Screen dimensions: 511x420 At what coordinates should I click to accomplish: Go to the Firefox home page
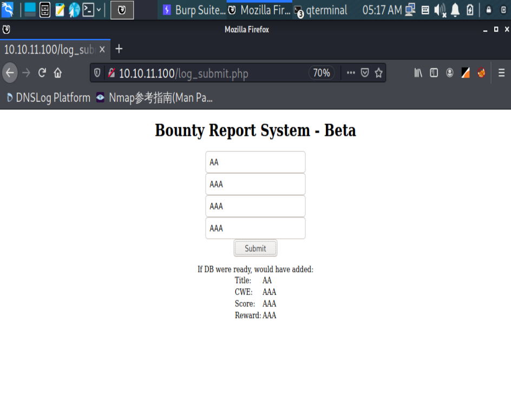[58, 73]
